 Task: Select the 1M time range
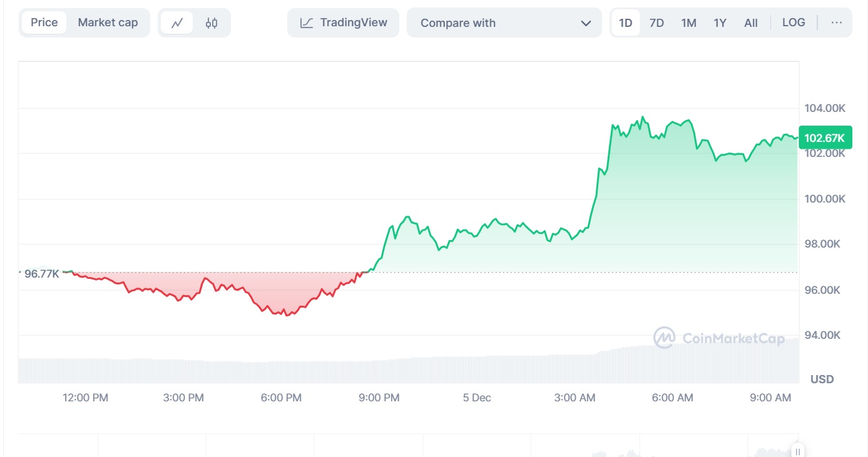tap(688, 23)
